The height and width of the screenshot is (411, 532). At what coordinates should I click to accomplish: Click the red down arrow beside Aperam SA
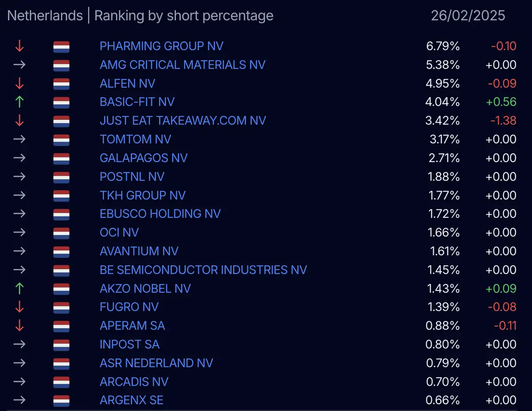(x=19, y=326)
